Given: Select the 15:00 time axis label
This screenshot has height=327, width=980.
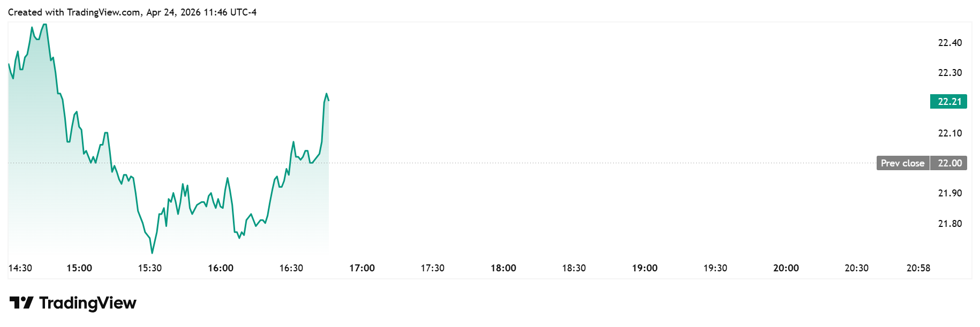Looking at the screenshot, I should (79, 268).
